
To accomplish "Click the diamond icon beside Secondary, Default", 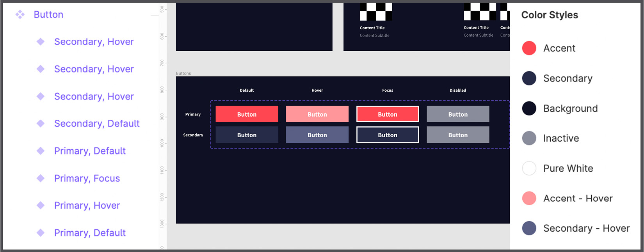I will 41,124.
